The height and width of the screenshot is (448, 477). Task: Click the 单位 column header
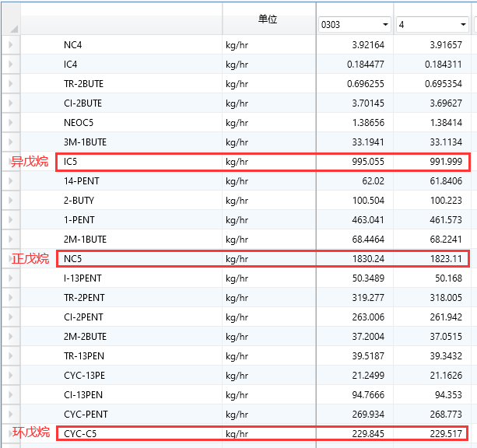pyautogui.click(x=268, y=19)
